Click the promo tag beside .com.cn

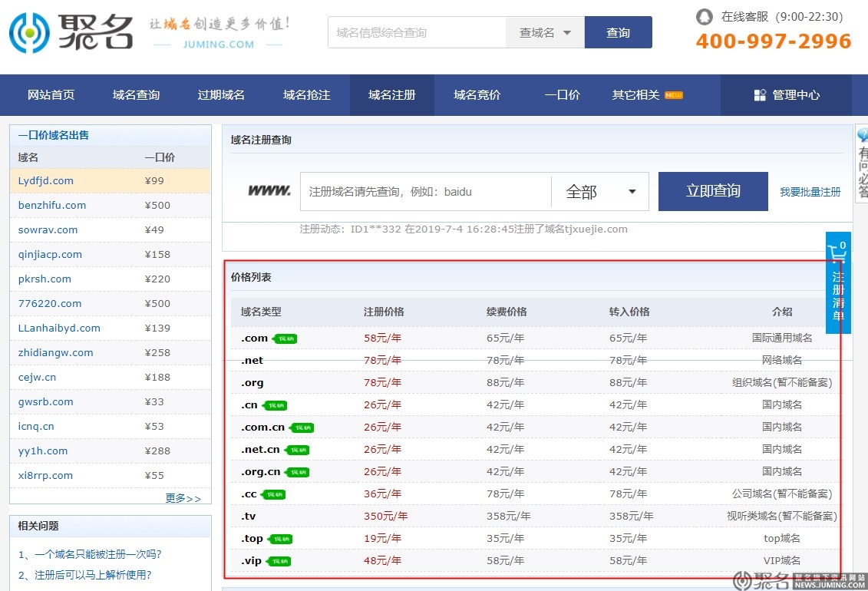tap(302, 428)
